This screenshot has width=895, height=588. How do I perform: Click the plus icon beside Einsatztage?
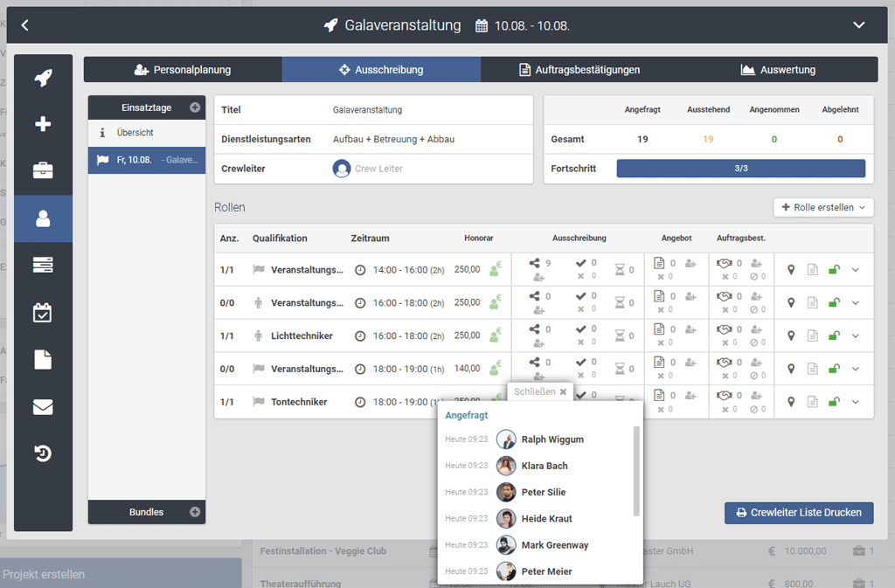(195, 108)
